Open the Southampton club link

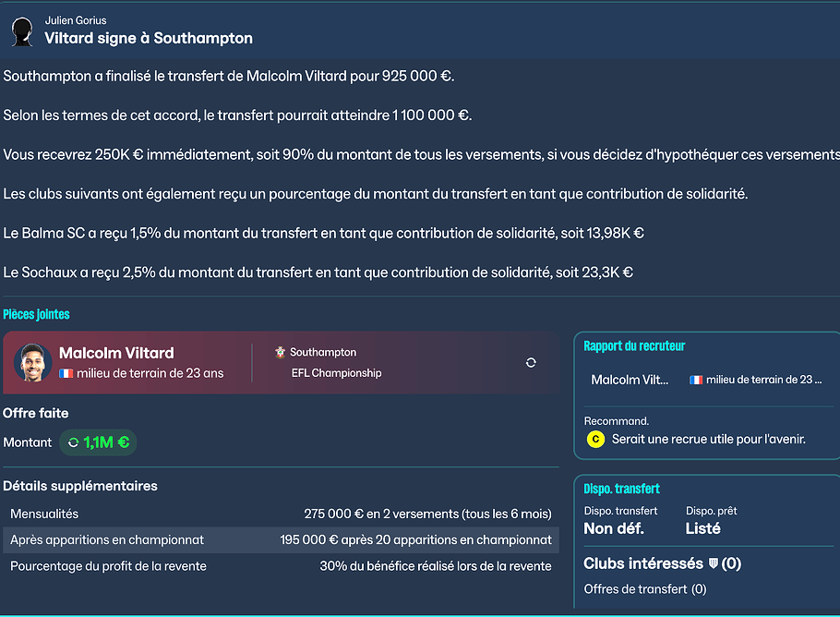(x=322, y=353)
